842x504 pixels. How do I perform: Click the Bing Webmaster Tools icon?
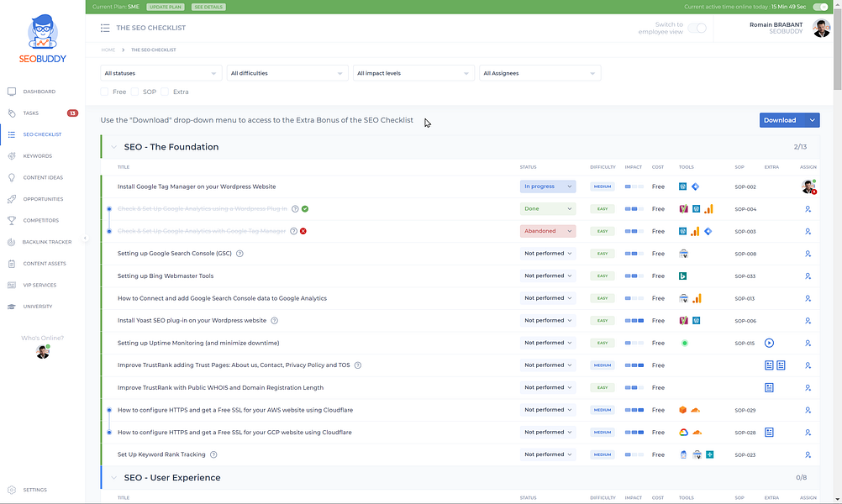click(683, 276)
